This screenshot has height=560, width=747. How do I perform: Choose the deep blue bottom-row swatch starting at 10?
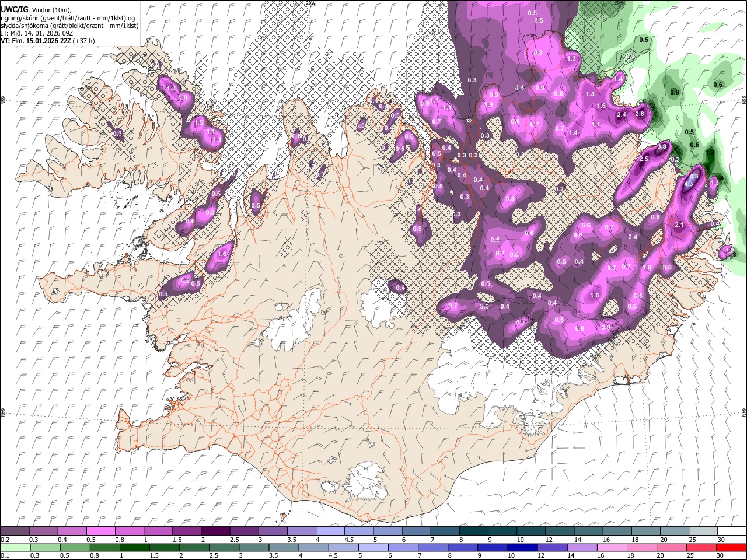(x=522, y=547)
